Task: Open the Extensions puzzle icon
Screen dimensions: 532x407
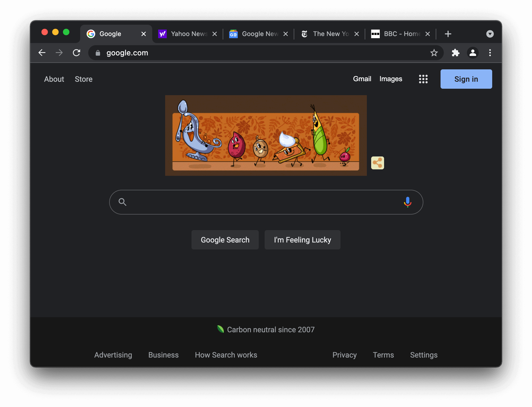Action: tap(455, 53)
